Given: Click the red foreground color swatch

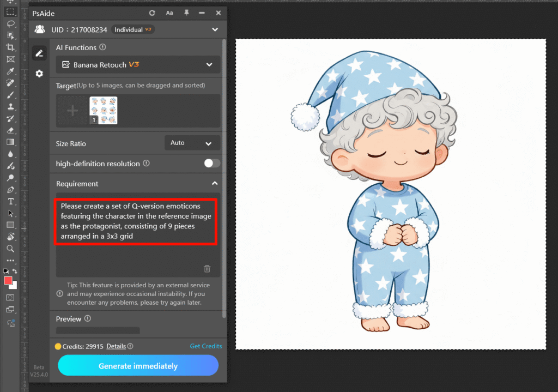Looking at the screenshot, I should pyautogui.click(x=8, y=280).
